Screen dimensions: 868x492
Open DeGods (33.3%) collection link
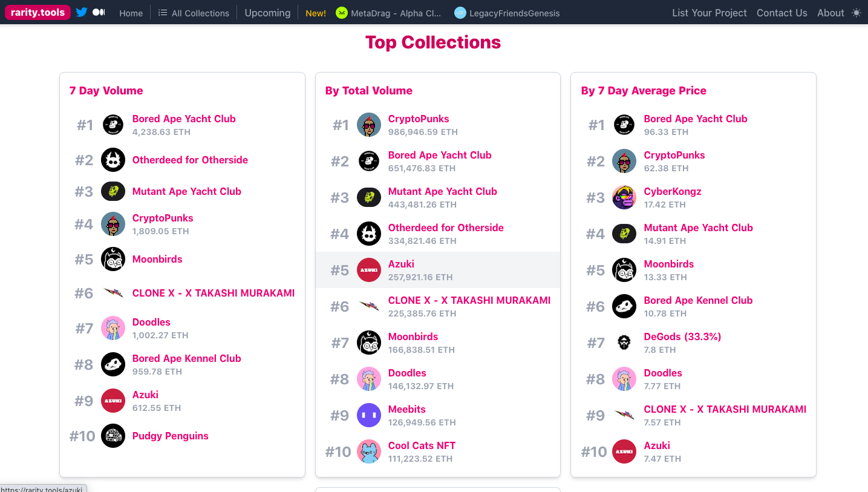coord(682,336)
